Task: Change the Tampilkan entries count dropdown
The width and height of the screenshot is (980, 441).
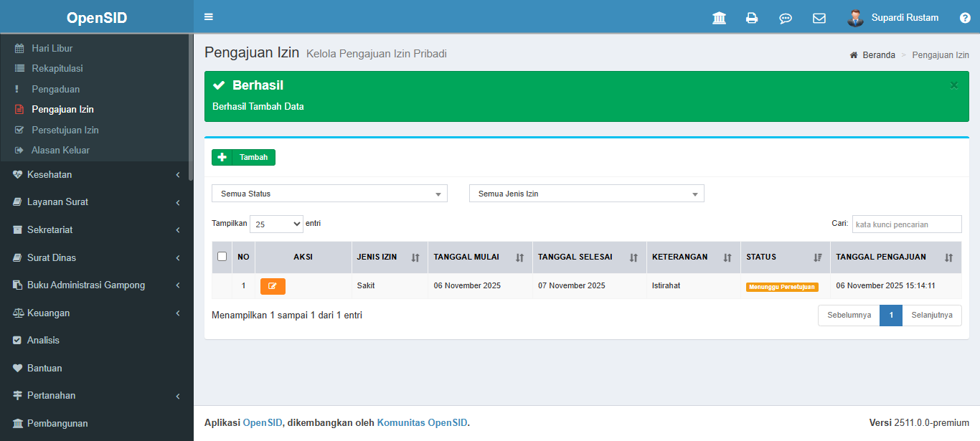Action: click(x=276, y=224)
